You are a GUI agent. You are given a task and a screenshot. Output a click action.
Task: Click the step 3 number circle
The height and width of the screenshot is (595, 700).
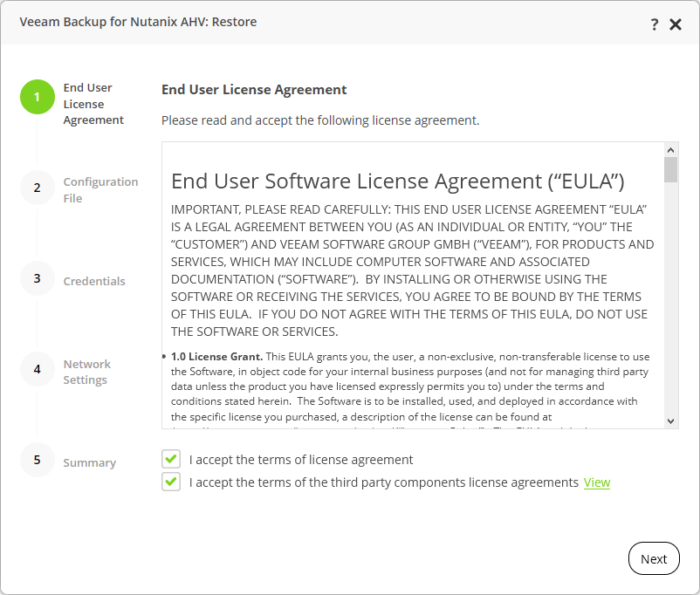pos(38,278)
